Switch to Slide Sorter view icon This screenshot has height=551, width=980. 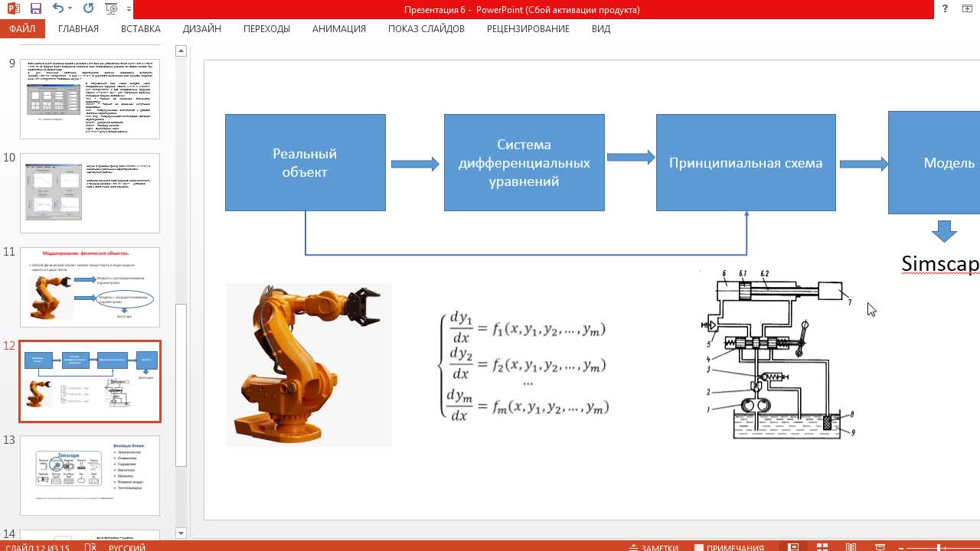(822, 547)
